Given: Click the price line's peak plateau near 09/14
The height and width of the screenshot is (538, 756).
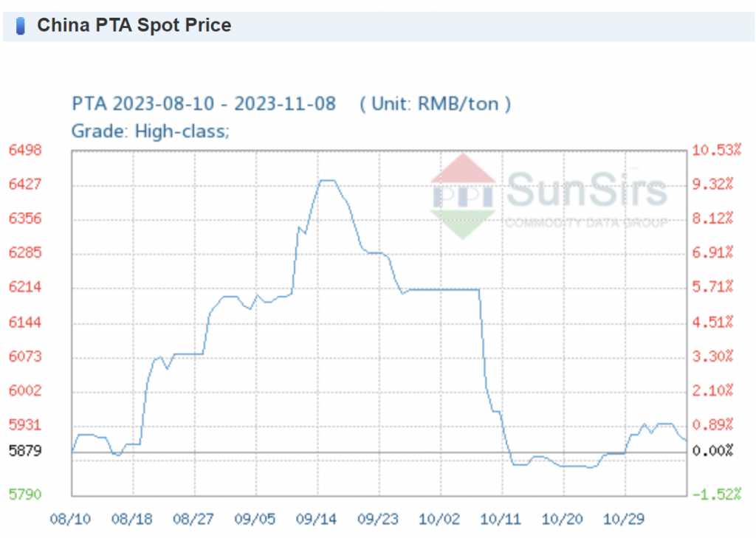Looking at the screenshot, I should pos(327,180).
